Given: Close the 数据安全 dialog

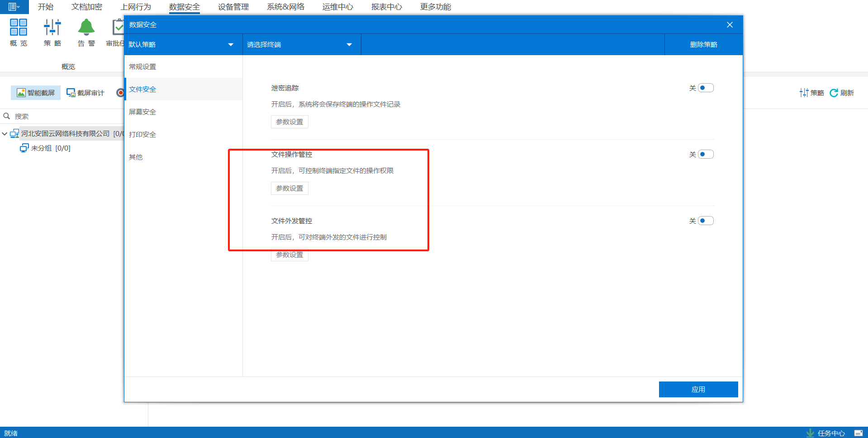Looking at the screenshot, I should (x=730, y=25).
